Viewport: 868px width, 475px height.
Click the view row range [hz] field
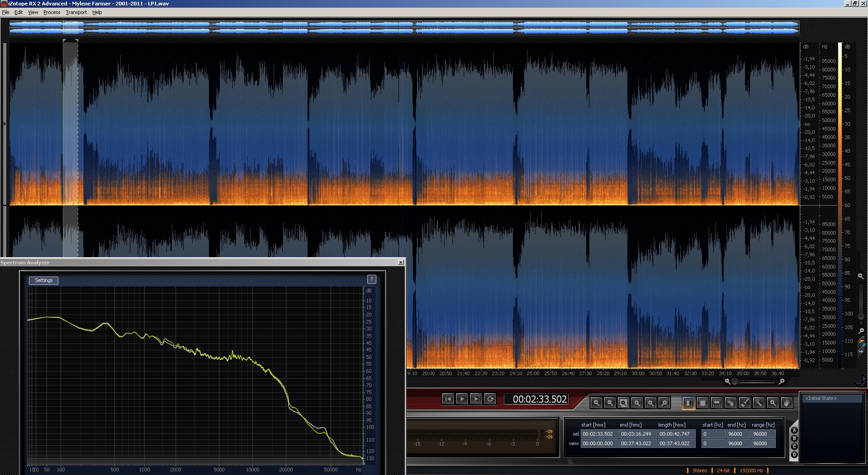(764, 443)
